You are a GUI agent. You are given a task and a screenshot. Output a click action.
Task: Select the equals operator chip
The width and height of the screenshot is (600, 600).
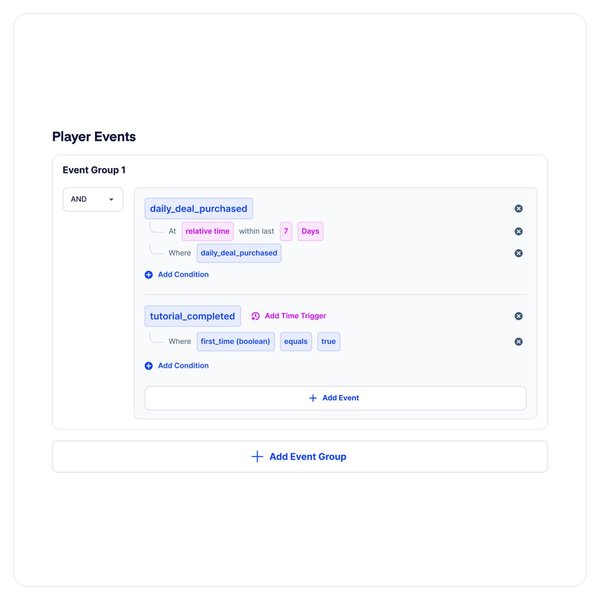[295, 342]
